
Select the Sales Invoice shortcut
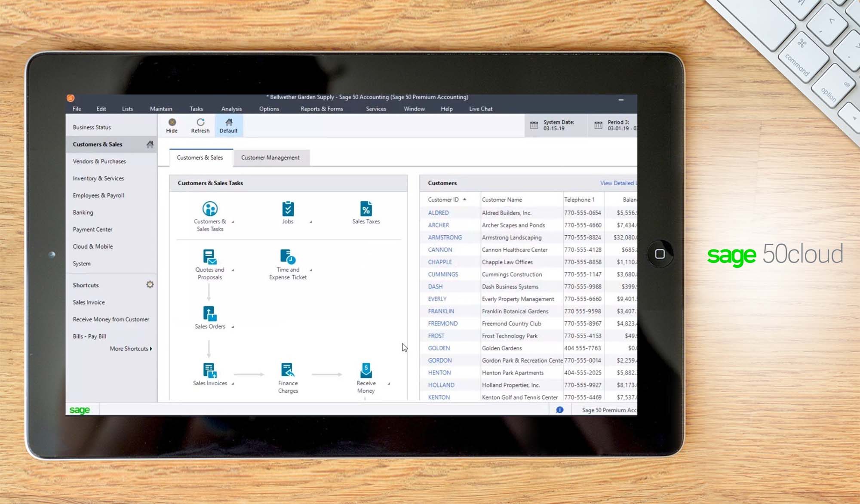click(89, 302)
